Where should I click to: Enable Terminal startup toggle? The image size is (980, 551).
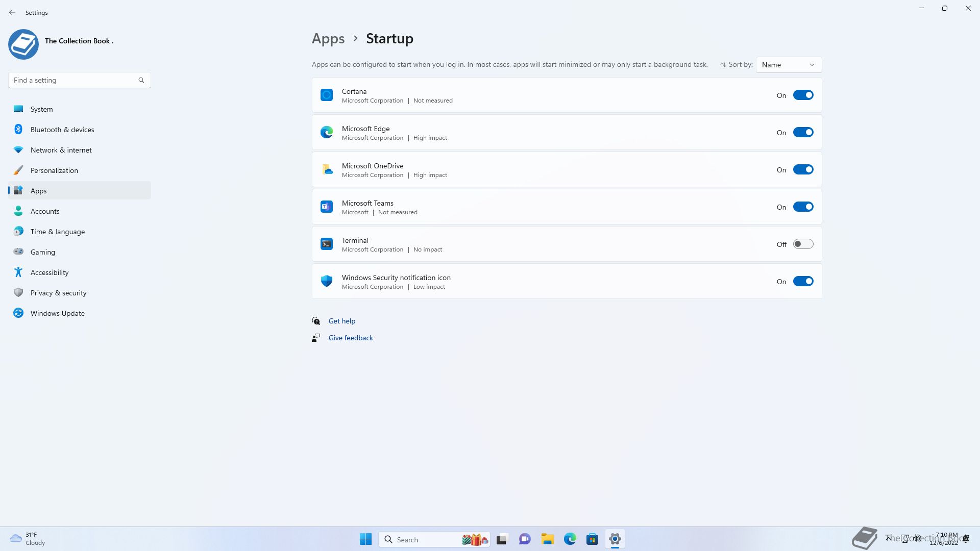coord(803,244)
